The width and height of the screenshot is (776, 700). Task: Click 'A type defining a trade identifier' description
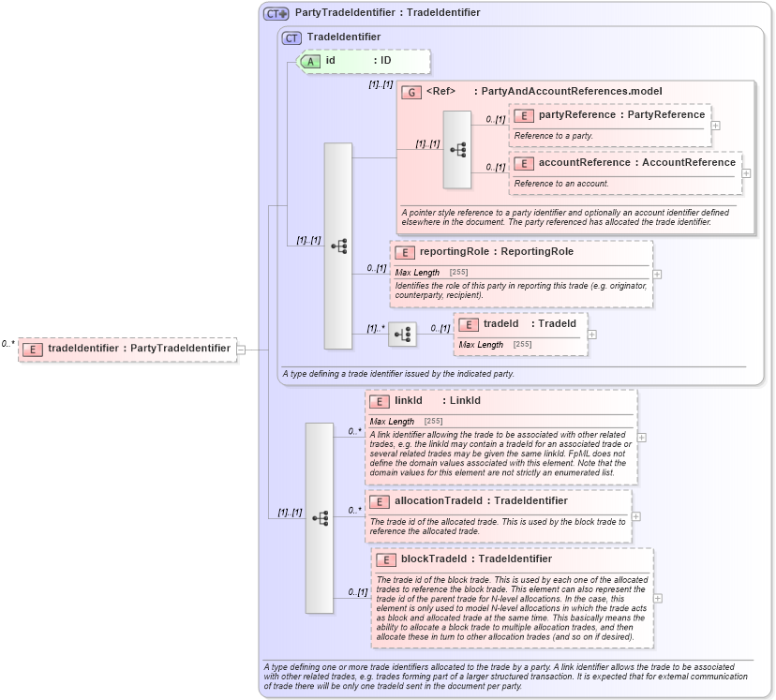pyautogui.click(x=398, y=374)
